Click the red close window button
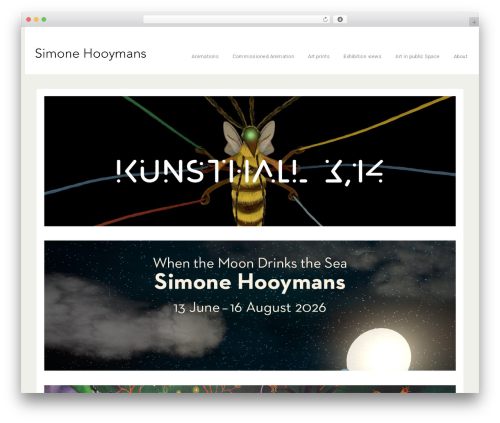Viewport: 500px width, 423px height. (x=29, y=20)
